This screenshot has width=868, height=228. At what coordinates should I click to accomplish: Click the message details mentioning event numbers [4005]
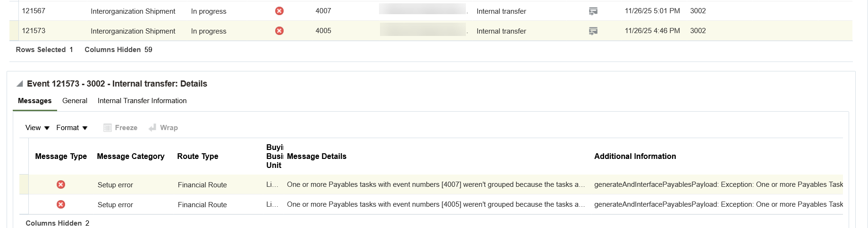tap(436, 204)
